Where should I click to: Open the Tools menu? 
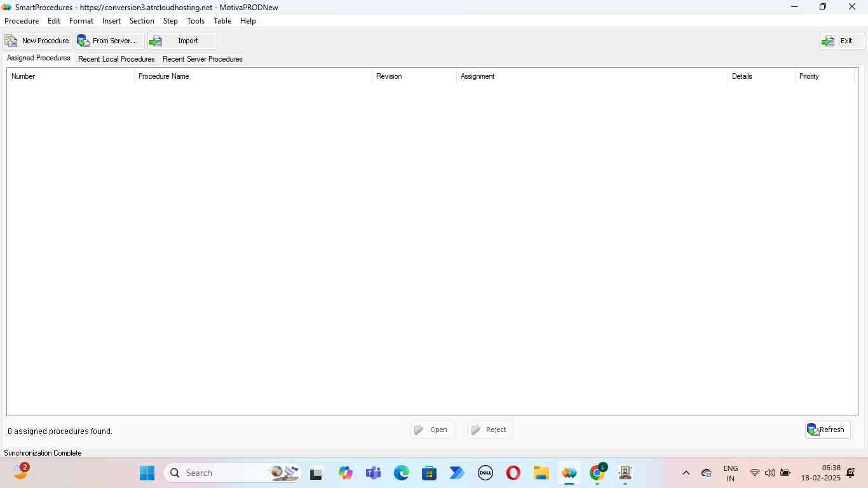click(196, 21)
